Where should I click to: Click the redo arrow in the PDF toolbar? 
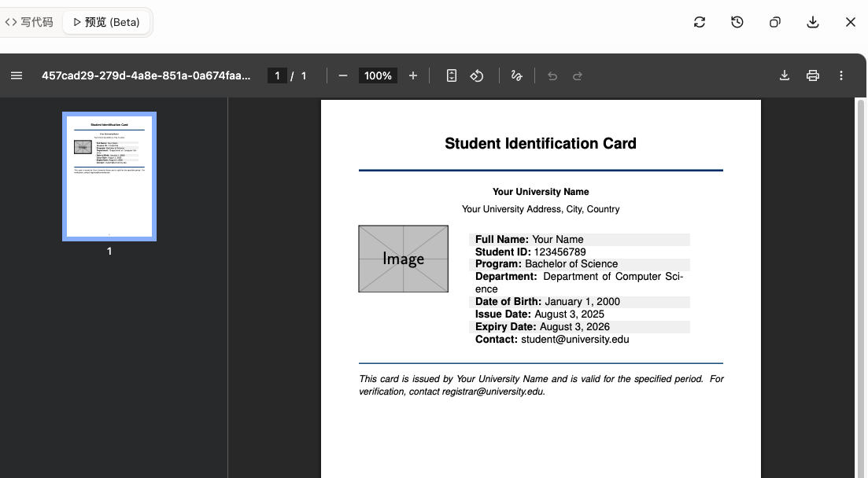click(x=578, y=75)
